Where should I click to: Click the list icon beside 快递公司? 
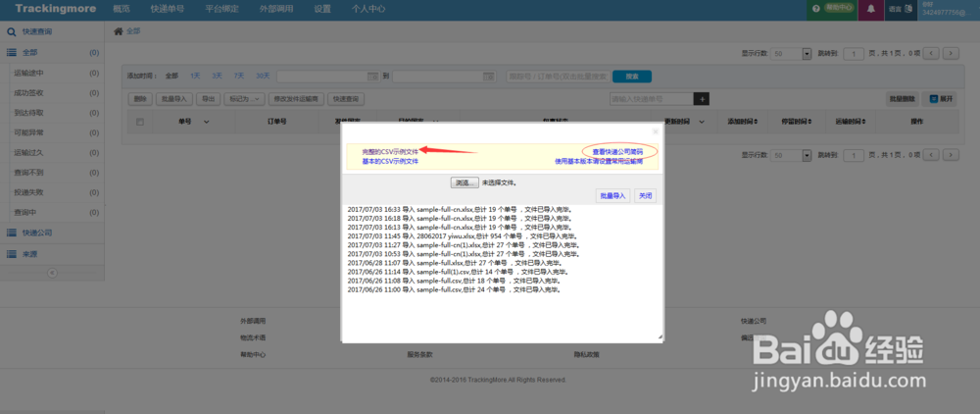(x=11, y=233)
